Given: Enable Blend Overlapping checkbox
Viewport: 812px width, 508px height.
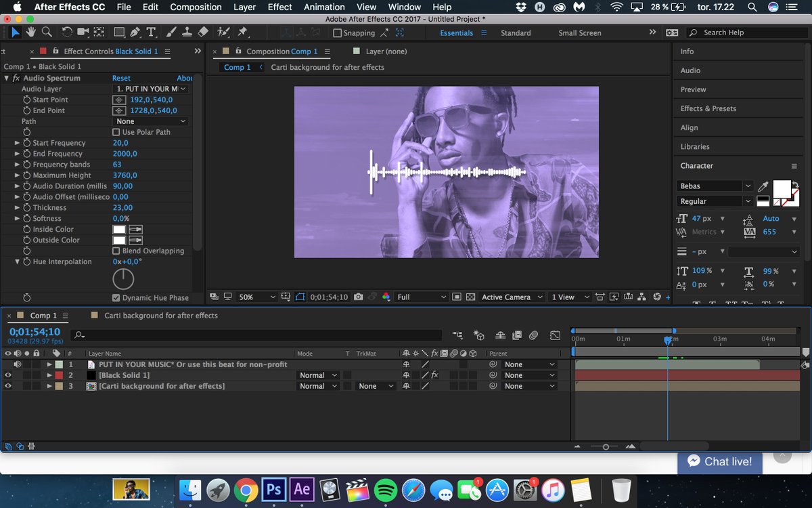Looking at the screenshot, I should click(116, 251).
